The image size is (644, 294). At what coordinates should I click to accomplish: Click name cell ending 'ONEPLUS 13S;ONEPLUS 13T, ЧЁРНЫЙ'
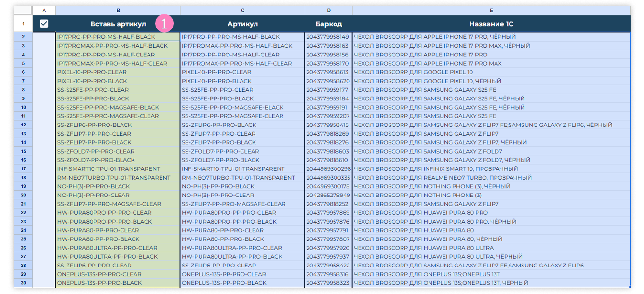tap(491, 283)
